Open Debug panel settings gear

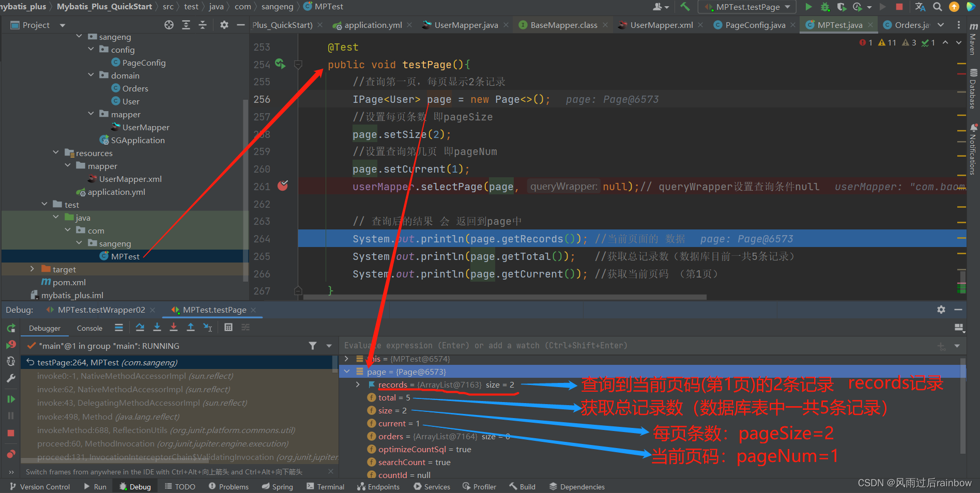941,310
